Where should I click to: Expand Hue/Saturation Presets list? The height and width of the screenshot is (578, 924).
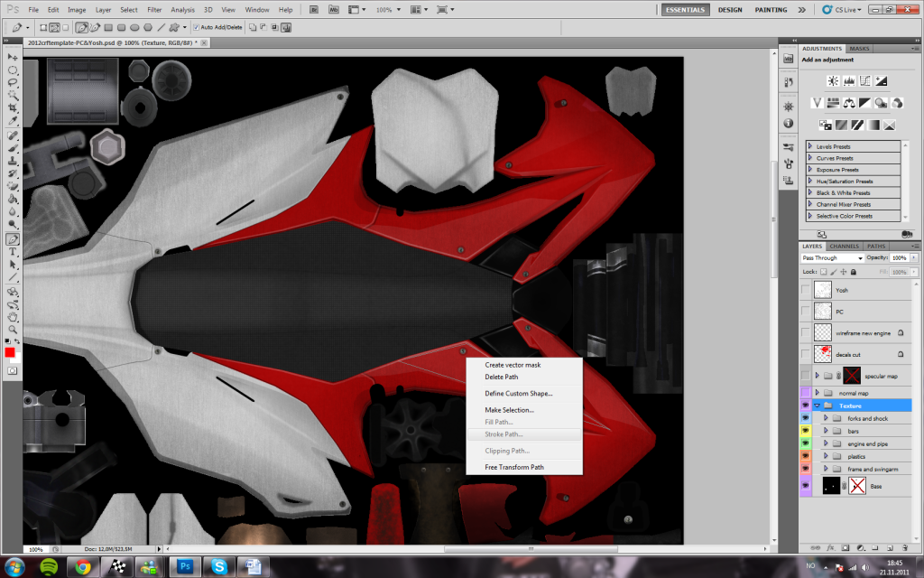point(810,181)
